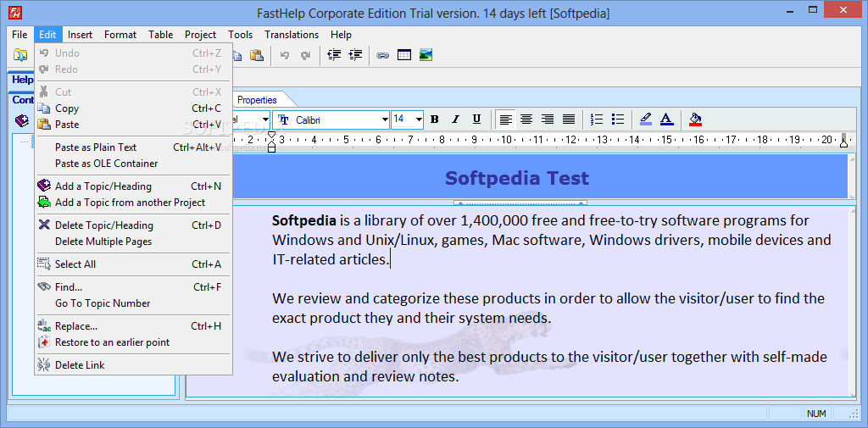Open the Table menu

click(x=160, y=35)
